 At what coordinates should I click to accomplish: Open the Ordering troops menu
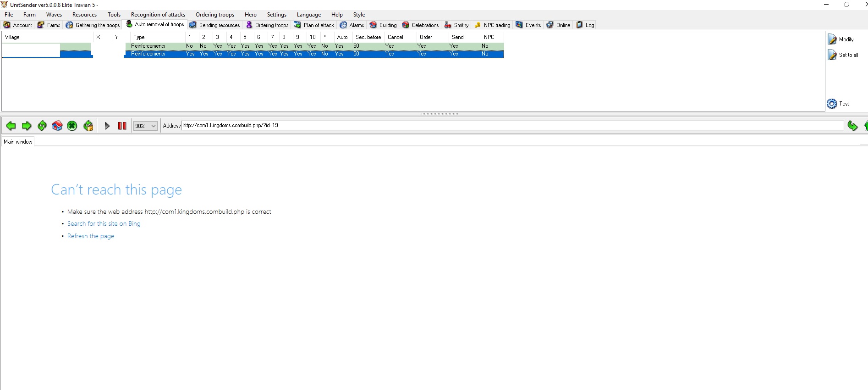[215, 15]
